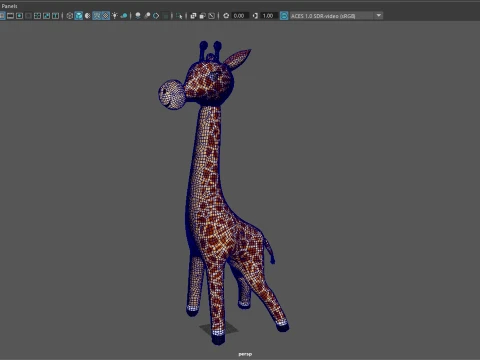Toggle Wireframe on Shaded
The width and height of the screenshot is (480, 360).
pos(97,16)
